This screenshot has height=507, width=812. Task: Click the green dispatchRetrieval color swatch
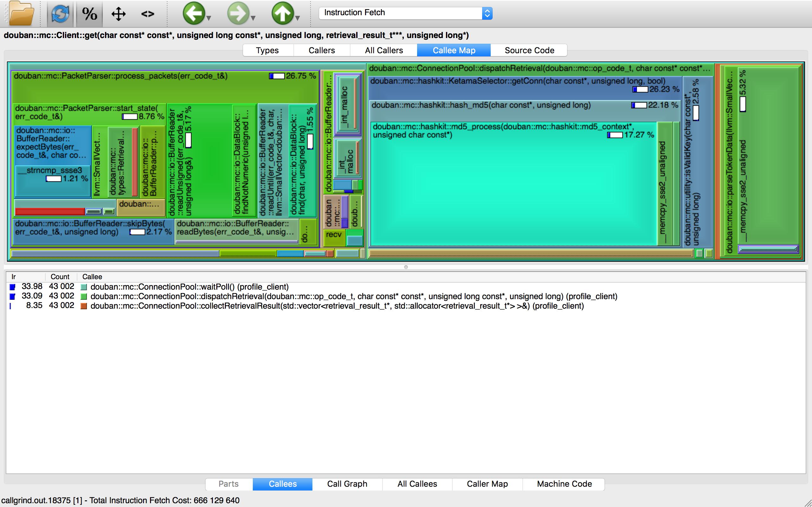(x=84, y=296)
